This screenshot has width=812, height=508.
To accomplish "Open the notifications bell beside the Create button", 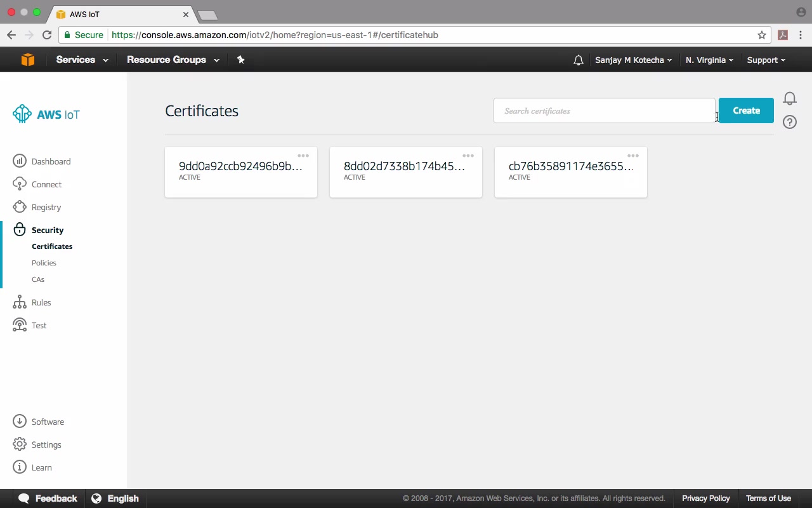I will 790,98.
